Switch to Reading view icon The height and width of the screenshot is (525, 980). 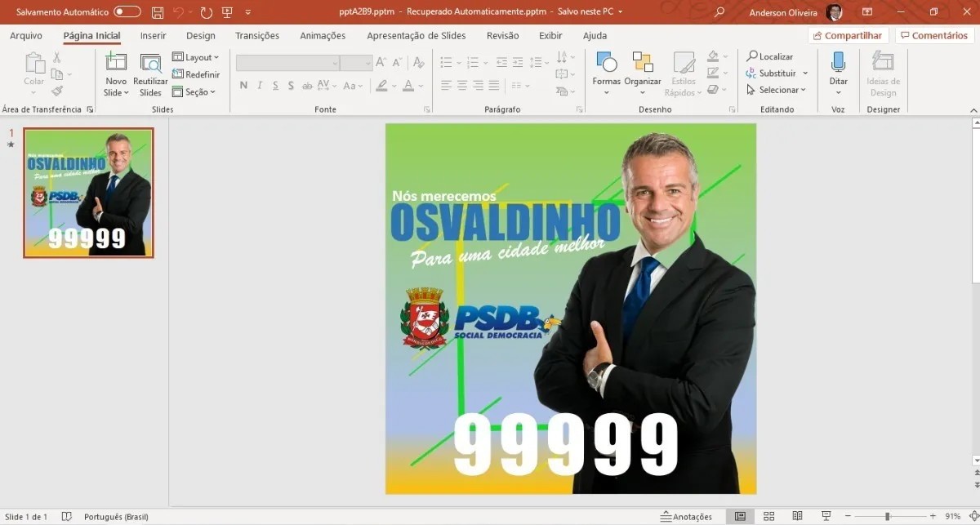(x=797, y=517)
